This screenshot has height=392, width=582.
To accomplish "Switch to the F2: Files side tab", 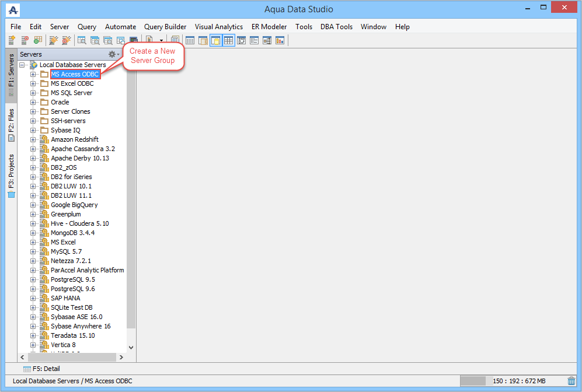I will click(x=11, y=125).
